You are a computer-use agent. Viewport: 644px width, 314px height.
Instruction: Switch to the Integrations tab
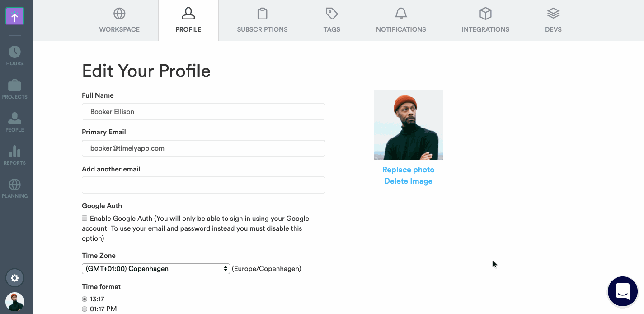click(485, 20)
